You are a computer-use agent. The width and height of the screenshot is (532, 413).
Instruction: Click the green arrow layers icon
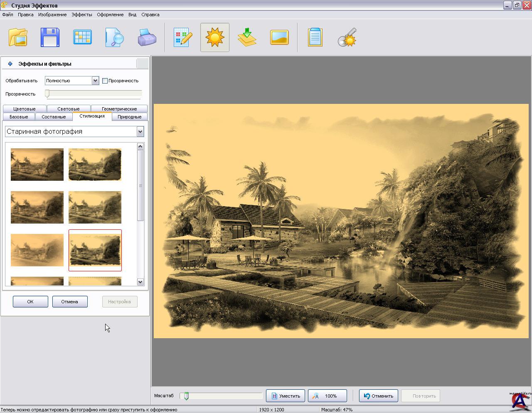[247, 37]
